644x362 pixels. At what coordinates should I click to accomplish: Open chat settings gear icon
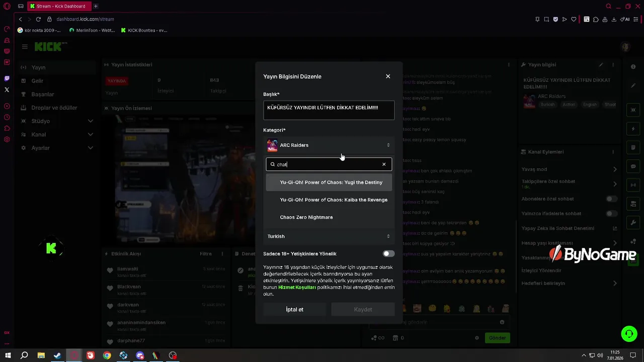pyautogui.click(x=477, y=338)
